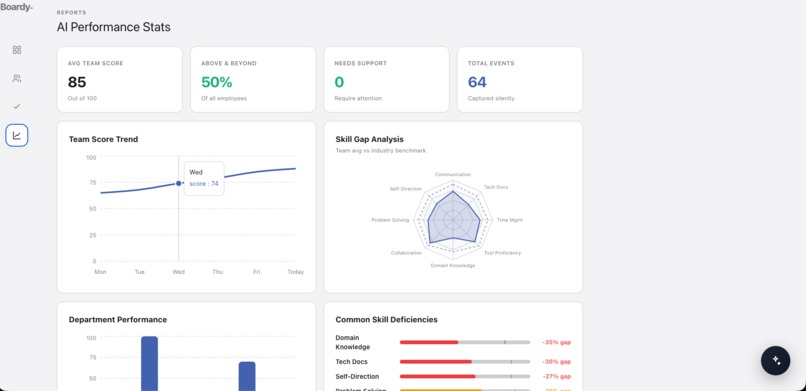Click the Boardy logo
Viewport: 806px width, 391px height.
coord(17,7)
